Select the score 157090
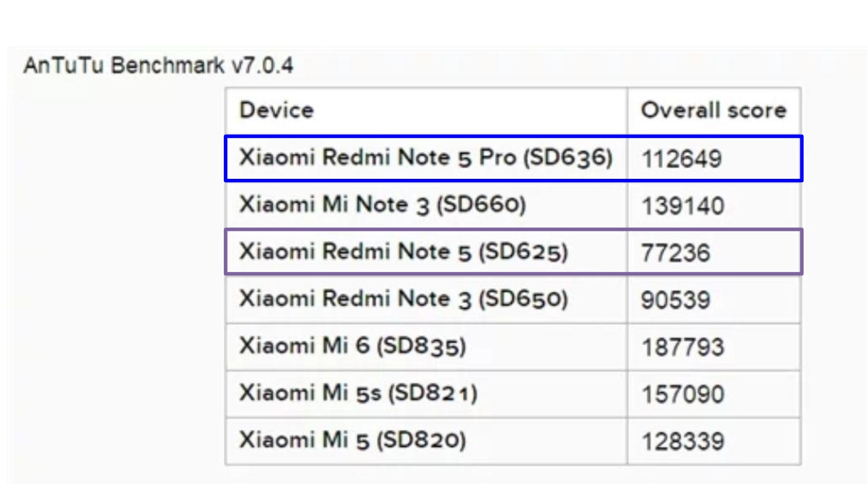868x484 pixels. [683, 395]
